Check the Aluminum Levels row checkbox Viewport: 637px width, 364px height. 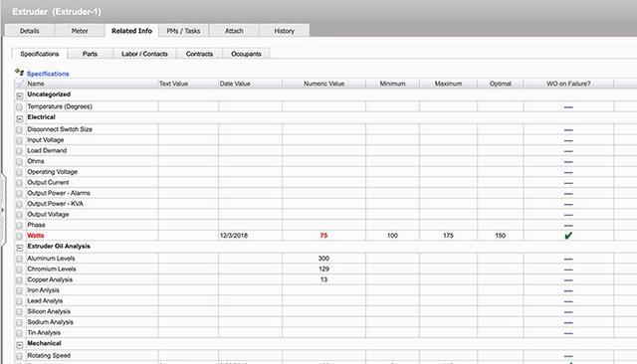coord(19,259)
